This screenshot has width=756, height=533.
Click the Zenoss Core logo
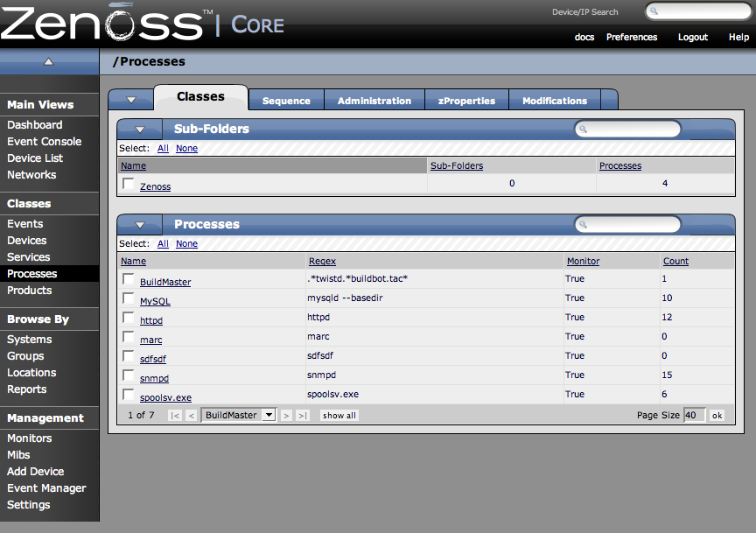click(143, 22)
